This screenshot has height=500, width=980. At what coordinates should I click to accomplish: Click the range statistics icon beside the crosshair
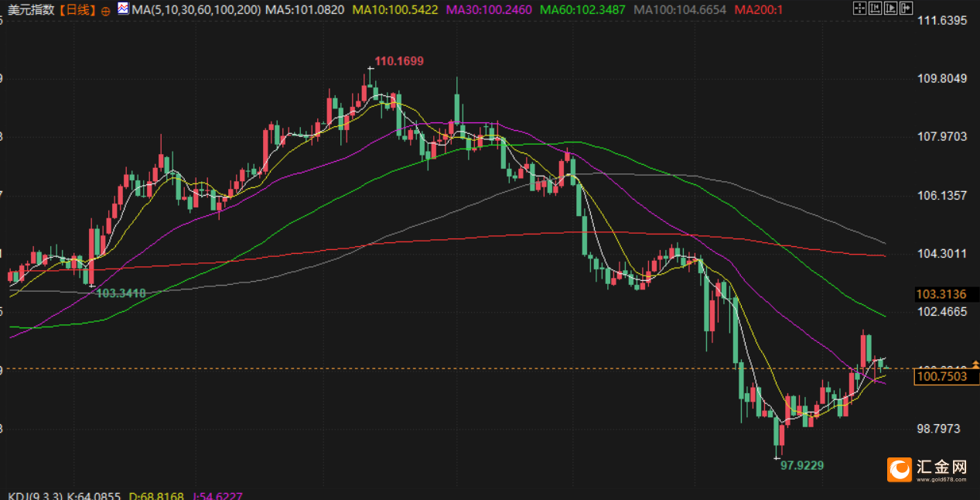click(x=875, y=8)
